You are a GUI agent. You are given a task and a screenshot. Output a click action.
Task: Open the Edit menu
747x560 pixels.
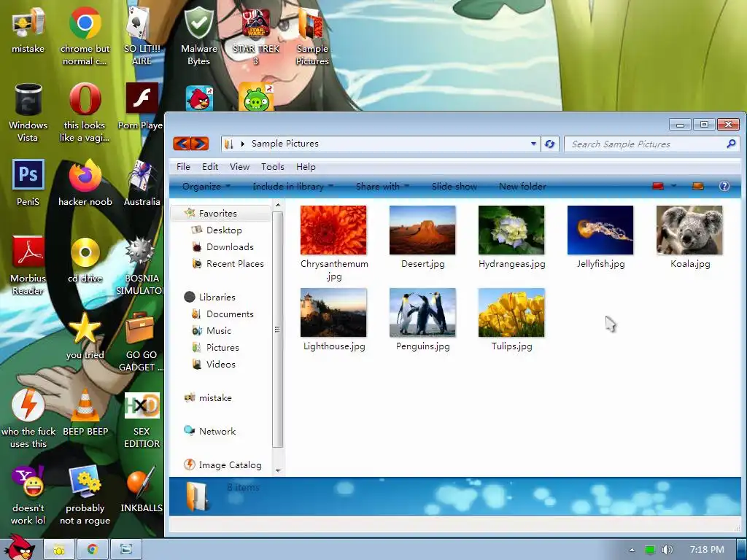pos(209,167)
